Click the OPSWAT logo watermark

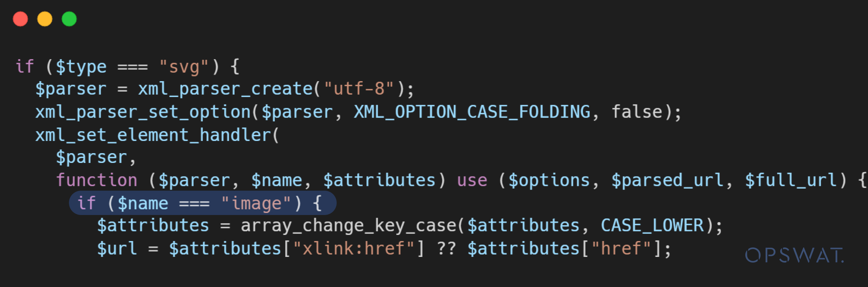[x=794, y=256]
